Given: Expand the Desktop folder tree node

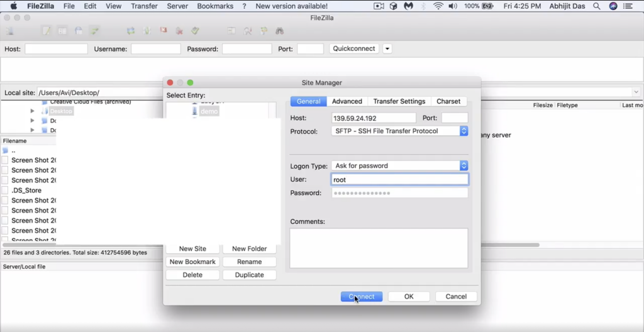Looking at the screenshot, I should tap(33, 111).
